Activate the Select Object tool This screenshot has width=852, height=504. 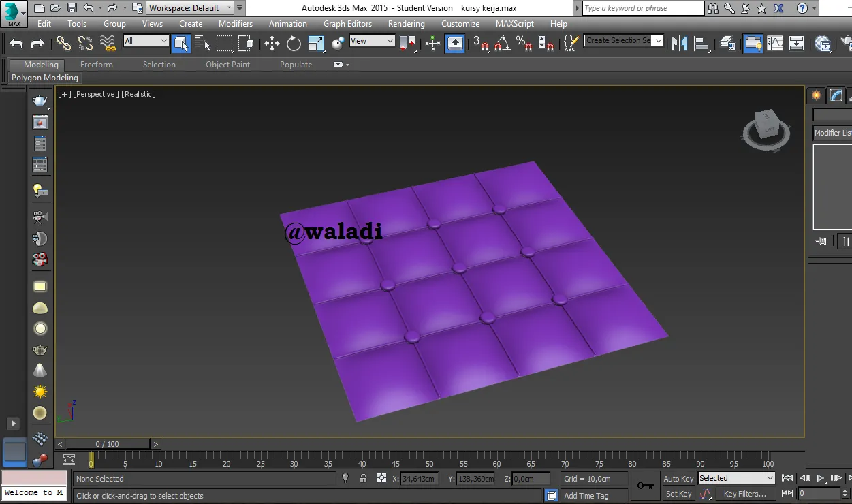[x=181, y=44]
